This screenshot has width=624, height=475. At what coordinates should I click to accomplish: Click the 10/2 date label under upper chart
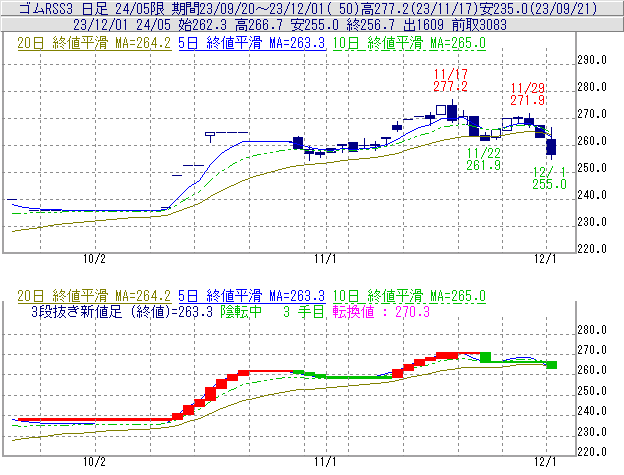click(x=94, y=259)
